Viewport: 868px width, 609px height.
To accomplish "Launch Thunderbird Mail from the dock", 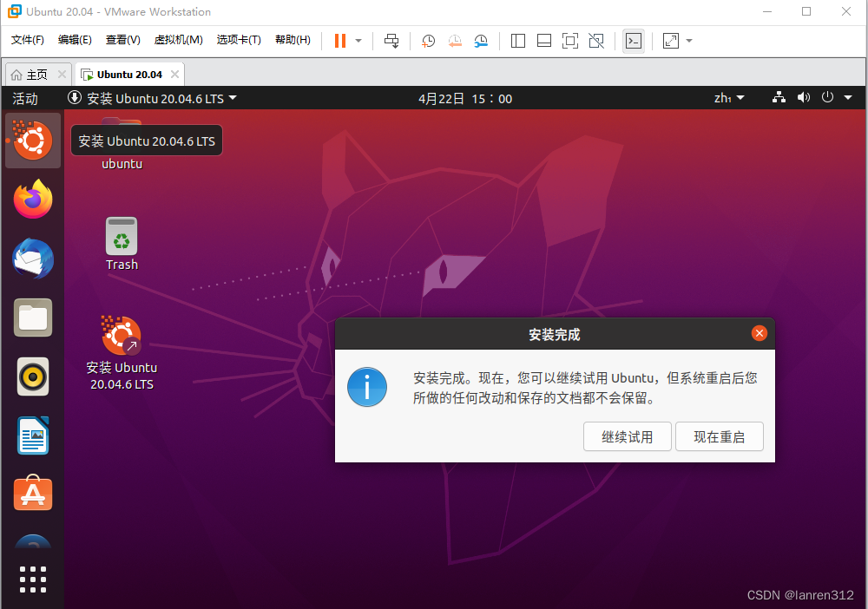I will pos(33,259).
